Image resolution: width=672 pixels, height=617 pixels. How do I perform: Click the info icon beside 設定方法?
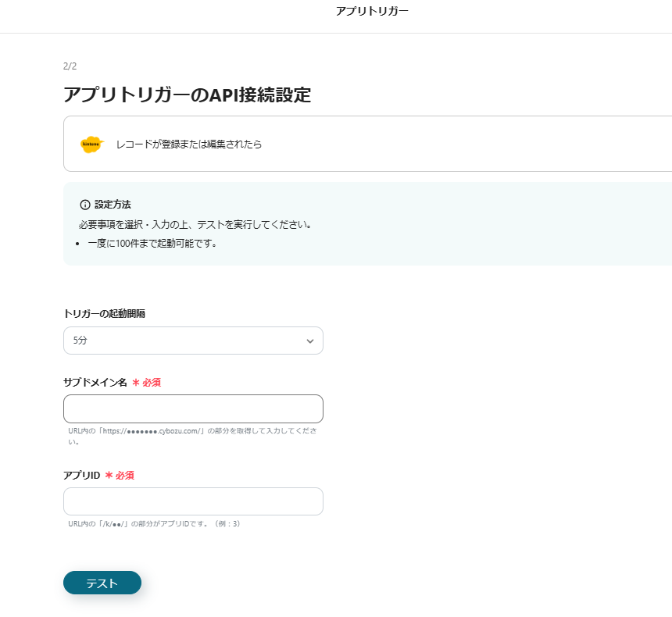pyautogui.click(x=84, y=203)
